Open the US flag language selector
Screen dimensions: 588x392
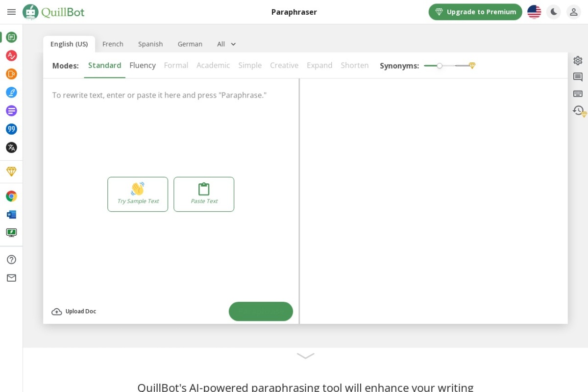534,12
